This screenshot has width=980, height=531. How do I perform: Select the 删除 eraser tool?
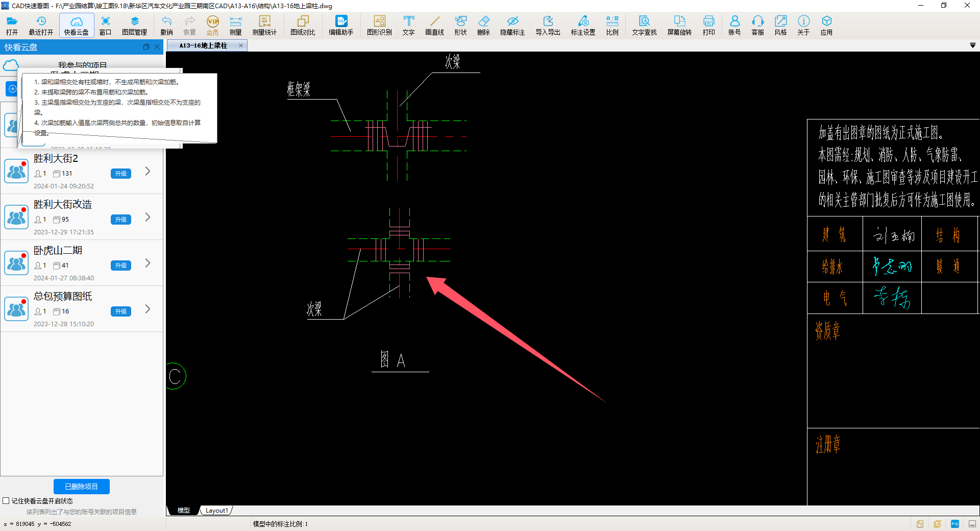click(483, 26)
